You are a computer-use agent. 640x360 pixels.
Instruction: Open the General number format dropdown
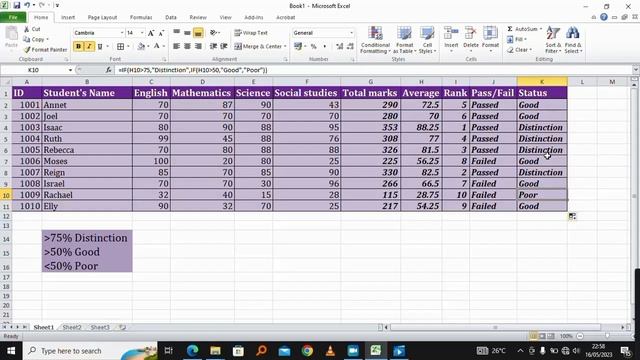tap(351, 33)
